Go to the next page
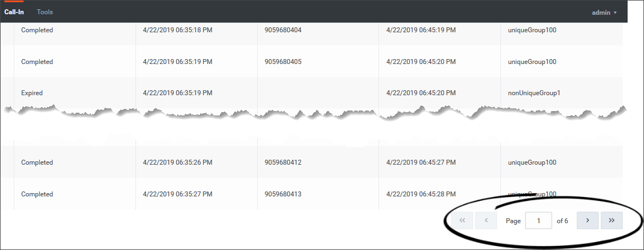644x250 pixels. coord(587,220)
